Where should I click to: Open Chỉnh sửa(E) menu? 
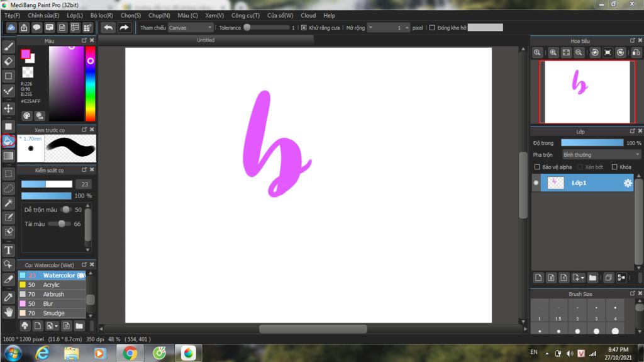click(x=43, y=15)
